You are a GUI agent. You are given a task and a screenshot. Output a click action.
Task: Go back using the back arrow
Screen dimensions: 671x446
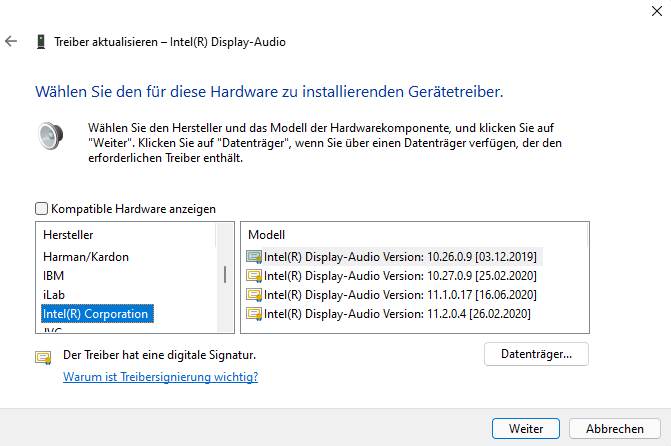pyautogui.click(x=11, y=42)
